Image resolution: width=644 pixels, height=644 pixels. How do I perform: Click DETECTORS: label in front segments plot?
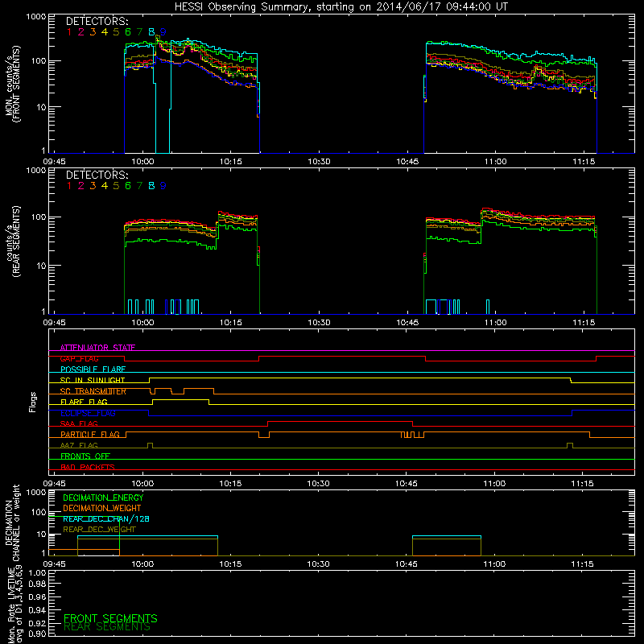click(x=97, y=21)
